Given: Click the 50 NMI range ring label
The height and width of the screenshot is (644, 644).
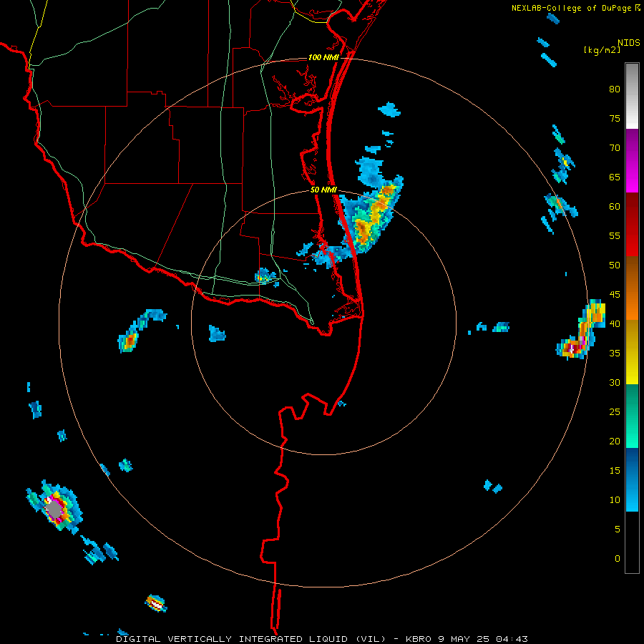Looking at the screenshot, I should point(323,190).
